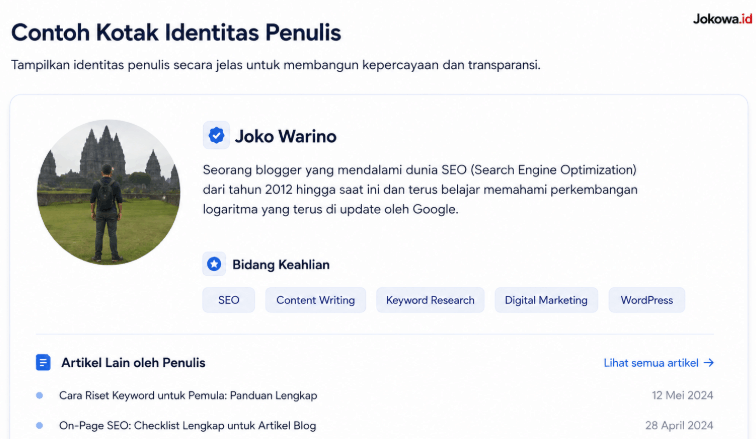Click the document icon beside Artikel Lain oleh Penulis
756x439 pixels.
coord(43,362)
